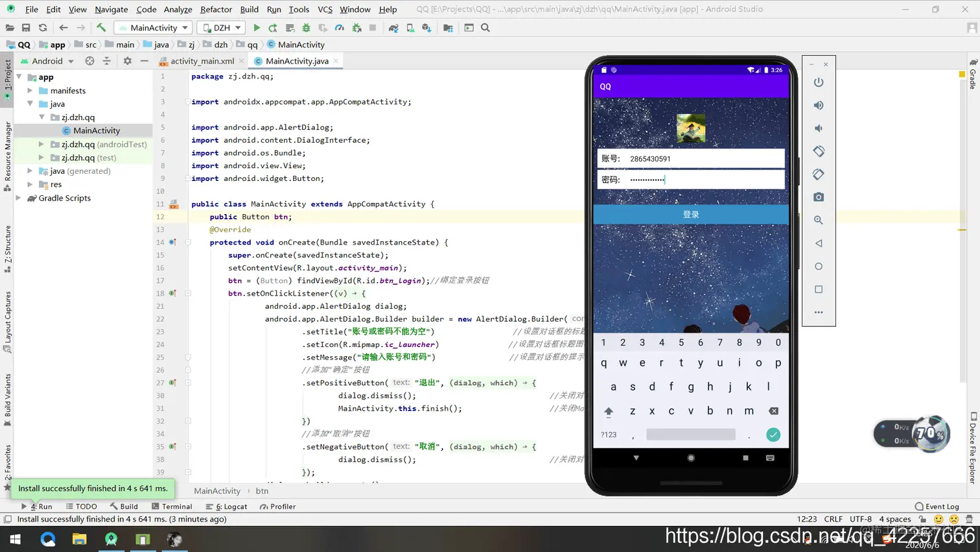Open the VCS menu
Viewport: 980px width, 552px height.
tap(325, 9)
